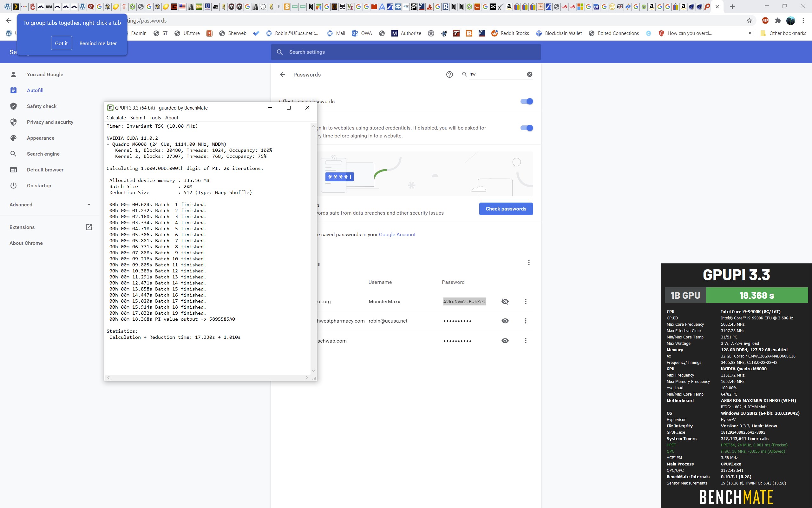Open more actions for MonsterMaxx password row
The width and height of the screenshot is (812, 508).
pyautogui.click(x=526, y=301)
